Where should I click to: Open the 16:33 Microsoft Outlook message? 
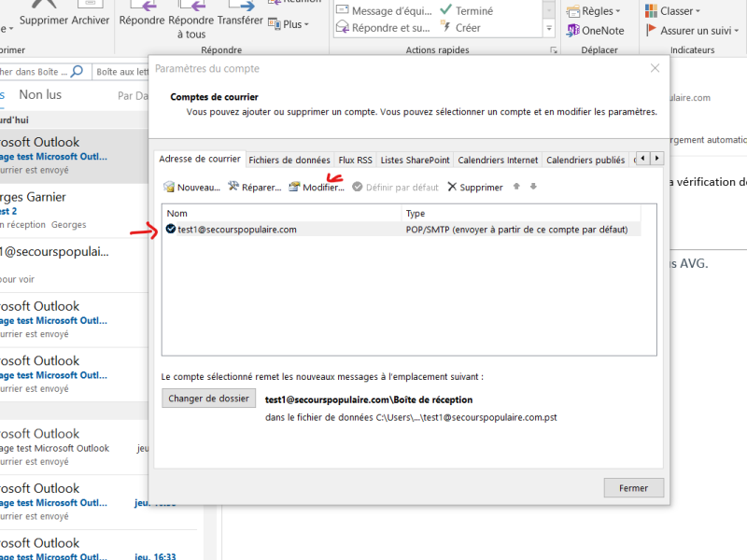(x=98, y=546)
